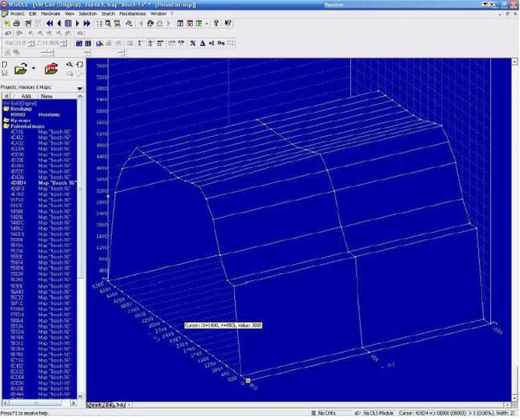Open the Hardware menu

tap(51, 14)
